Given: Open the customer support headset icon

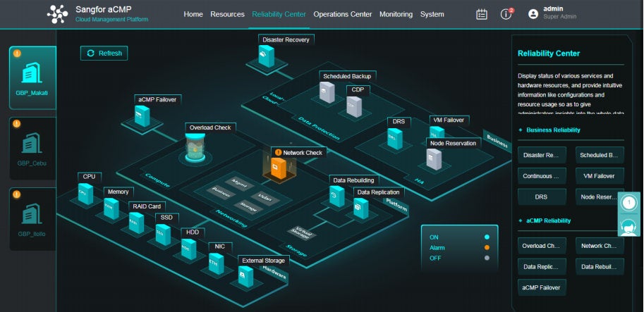Looking at the screenshot, I should 628,226.
